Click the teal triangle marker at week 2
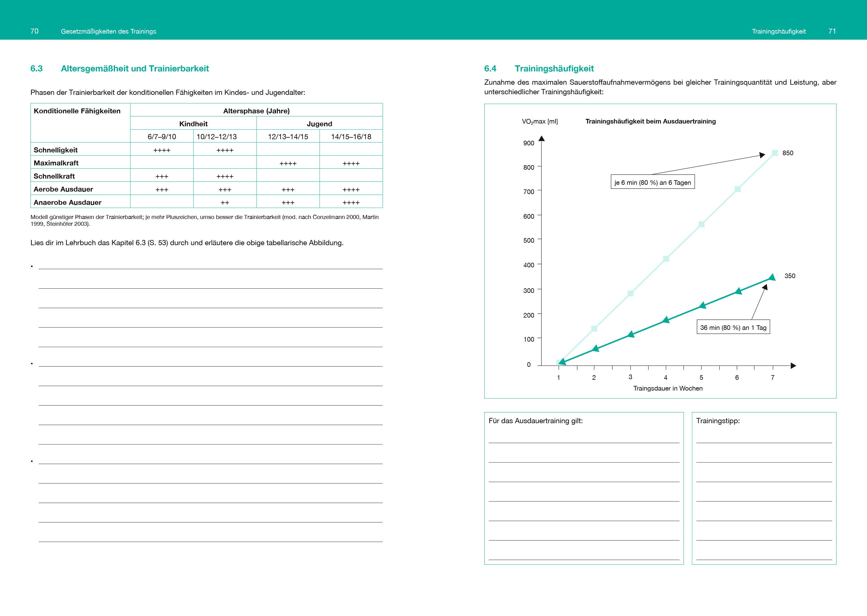 (x=595, y=349)
